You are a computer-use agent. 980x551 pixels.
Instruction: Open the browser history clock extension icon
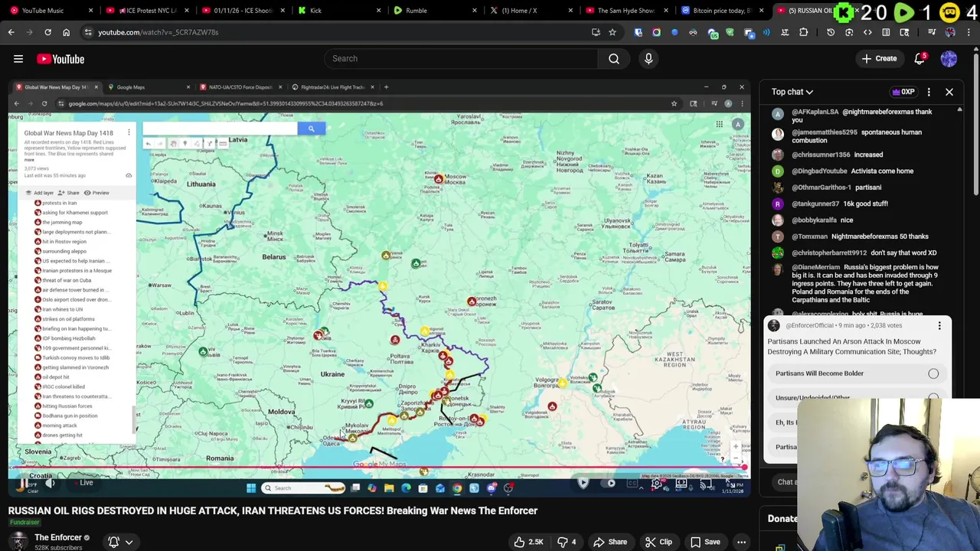click(831, 32)
